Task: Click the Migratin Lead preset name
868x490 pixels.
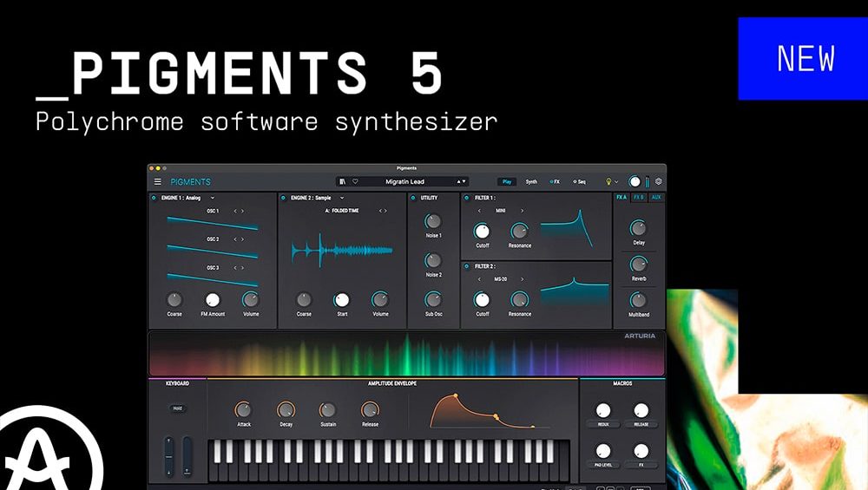Action: pos(404,181)
